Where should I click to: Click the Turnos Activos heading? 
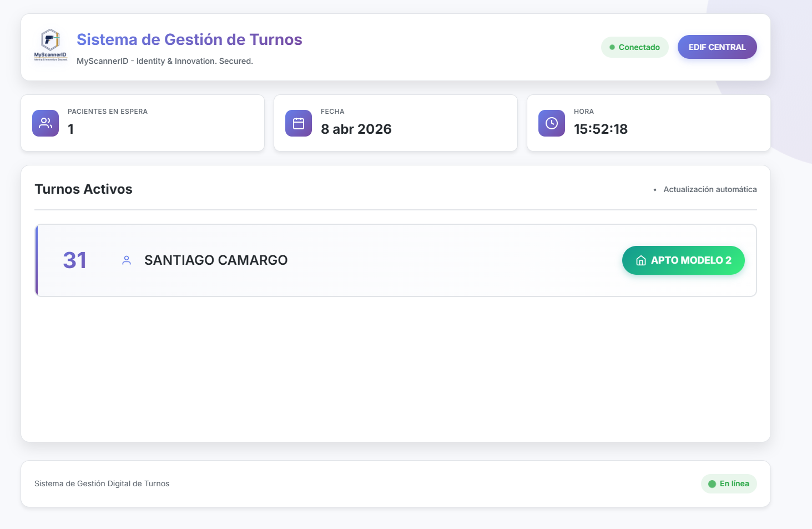[83, 189]
